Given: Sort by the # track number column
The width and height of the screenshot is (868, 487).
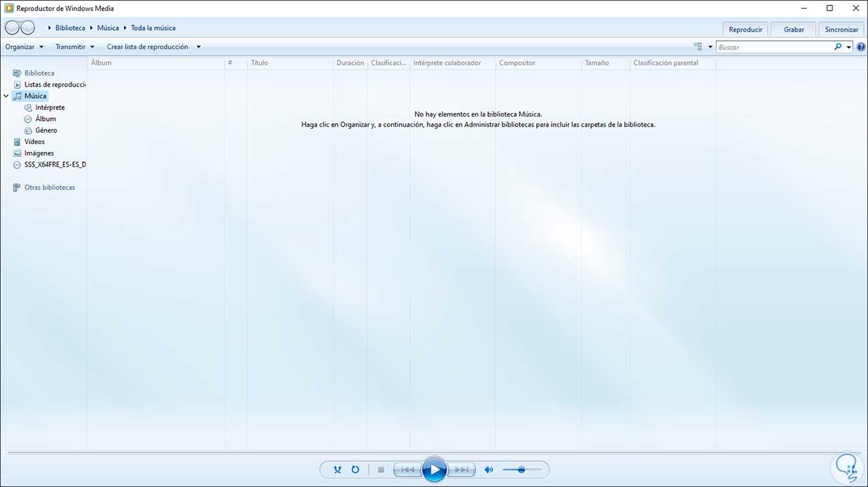Looking at the screenshot, I should click(236, 63).
